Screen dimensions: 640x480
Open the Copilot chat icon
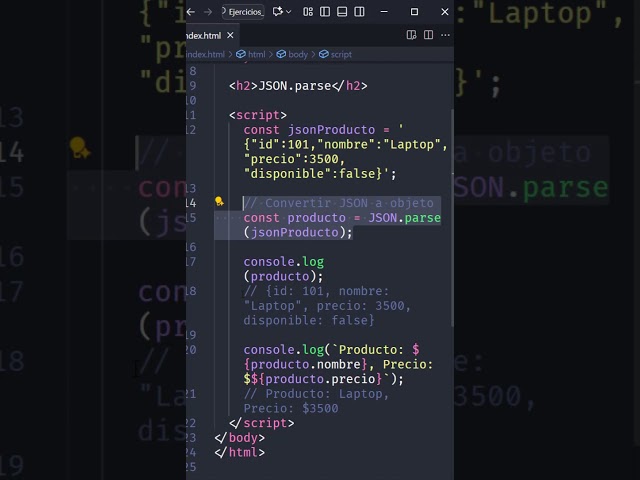[x=278, y=11]
